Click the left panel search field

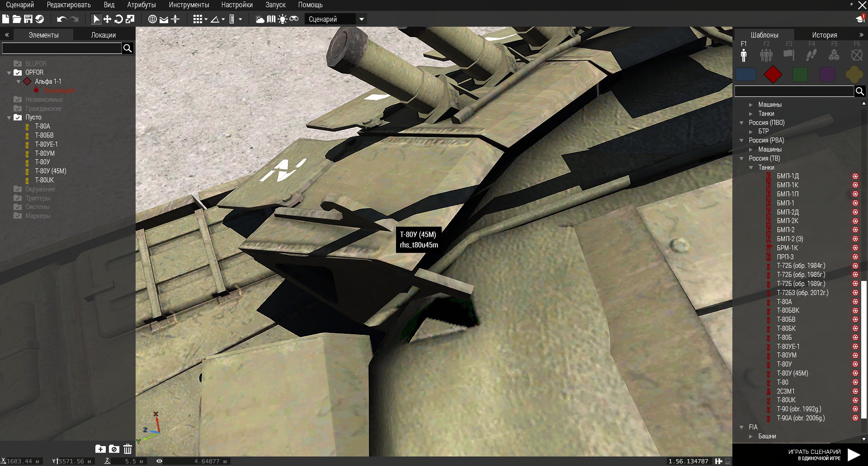pyautogui.click(x=62, y=48)
